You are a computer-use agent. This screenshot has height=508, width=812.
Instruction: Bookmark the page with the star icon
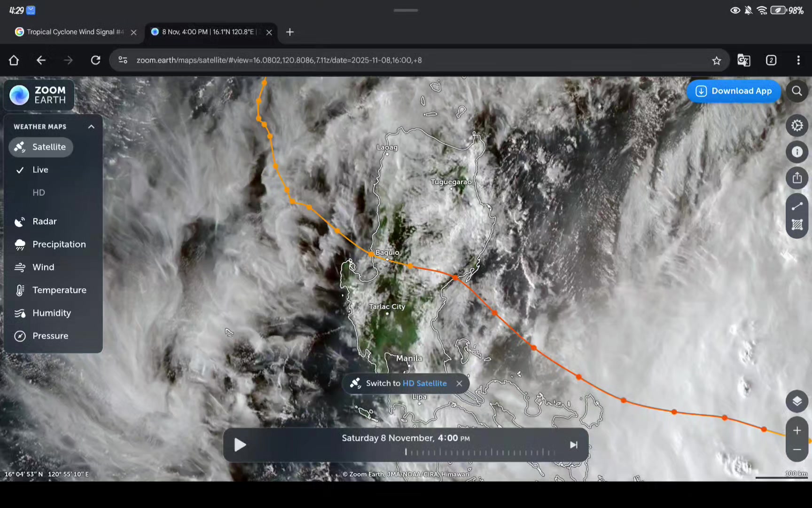[716, 60]
